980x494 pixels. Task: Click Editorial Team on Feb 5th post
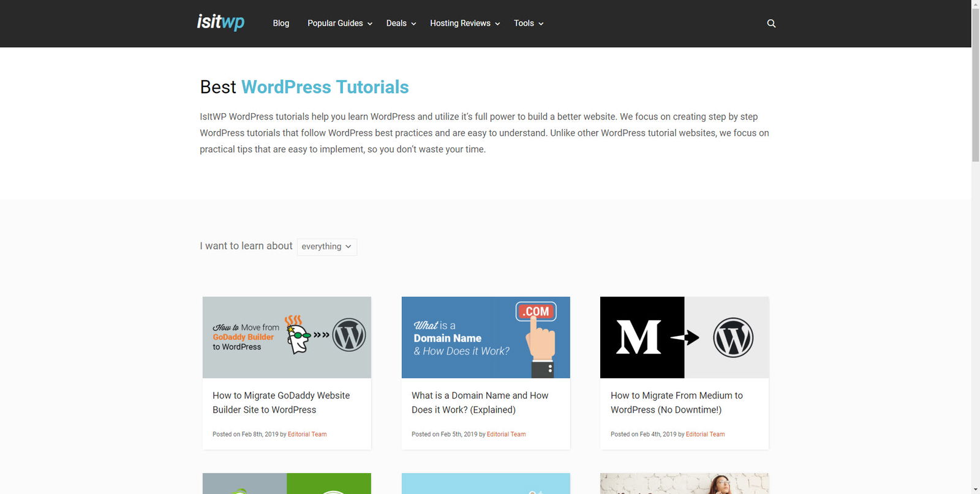(x=506, y=434)
